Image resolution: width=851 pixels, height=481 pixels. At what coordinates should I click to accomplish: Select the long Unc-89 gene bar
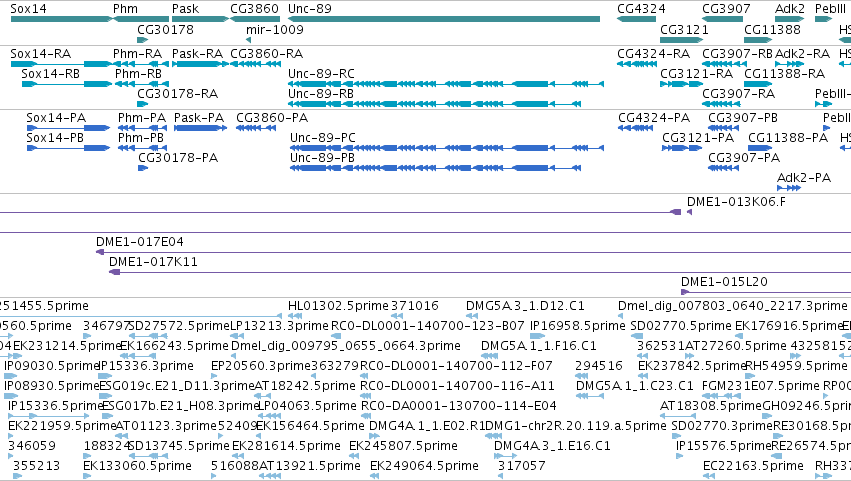click(x=444, y=19)
